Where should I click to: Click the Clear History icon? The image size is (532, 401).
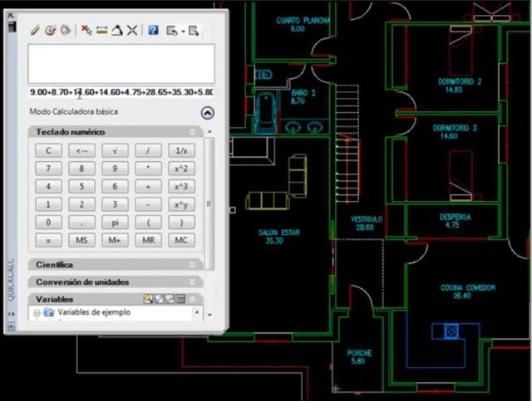[x=50, y=30]
